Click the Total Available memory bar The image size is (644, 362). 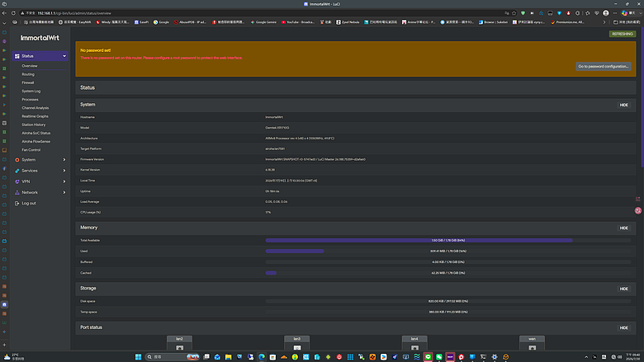(448, 241)
